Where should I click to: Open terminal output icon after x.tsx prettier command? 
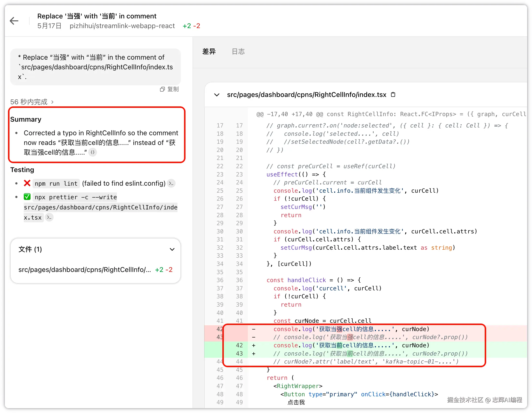pos(49,217)
